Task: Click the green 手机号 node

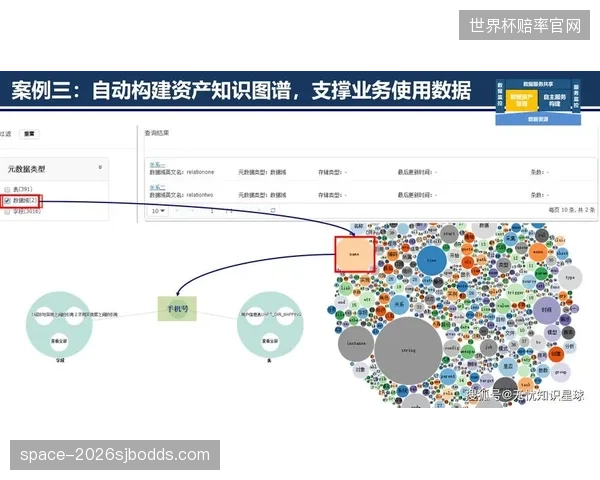Action: click(177, 309)
